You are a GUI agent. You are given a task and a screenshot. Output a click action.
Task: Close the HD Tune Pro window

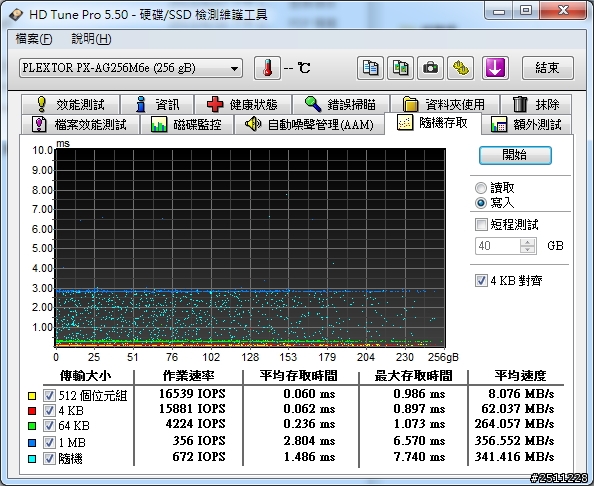pyautogui.click(x=564, y=11)
